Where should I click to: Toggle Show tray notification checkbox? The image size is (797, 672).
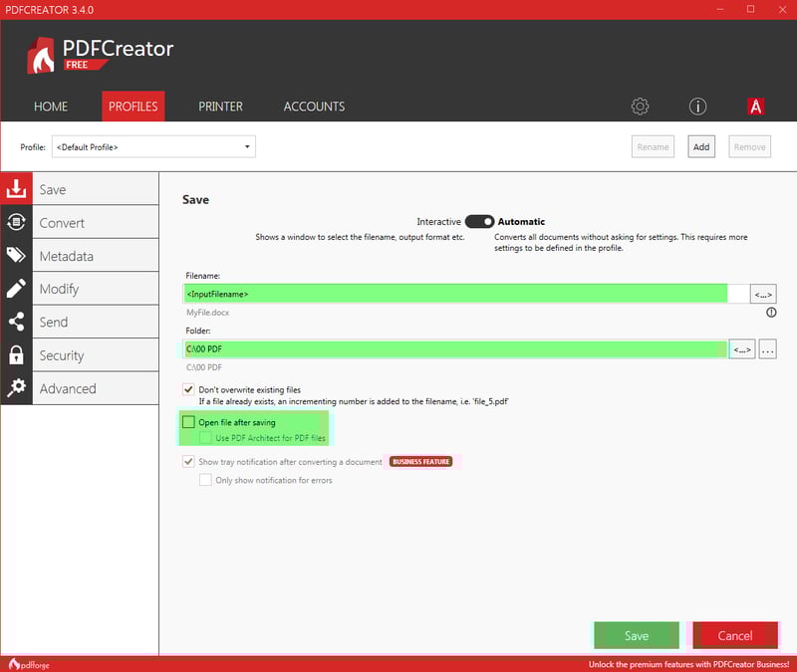tap(188, 461)
